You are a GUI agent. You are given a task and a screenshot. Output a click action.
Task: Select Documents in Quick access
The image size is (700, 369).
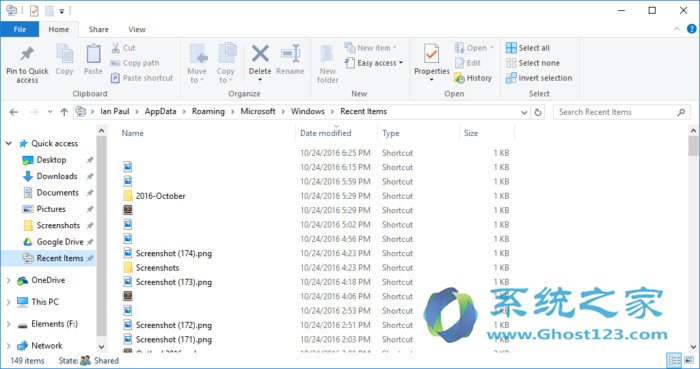tap(57, 193)
